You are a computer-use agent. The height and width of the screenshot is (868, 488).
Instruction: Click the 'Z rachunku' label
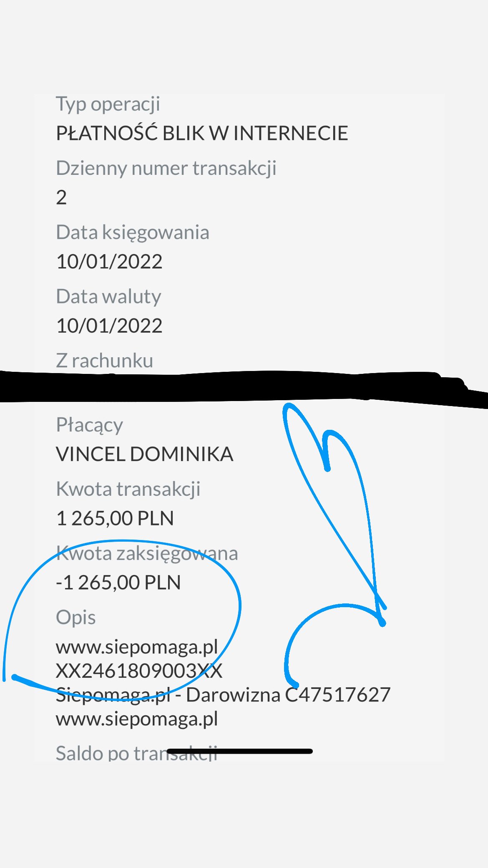coord(104,361)
